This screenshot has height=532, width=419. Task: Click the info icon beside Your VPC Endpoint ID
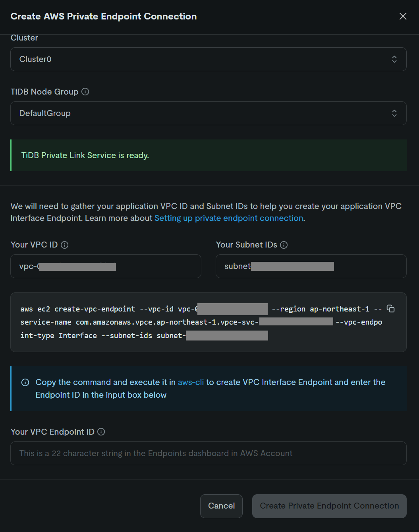[x=101, y=432]
